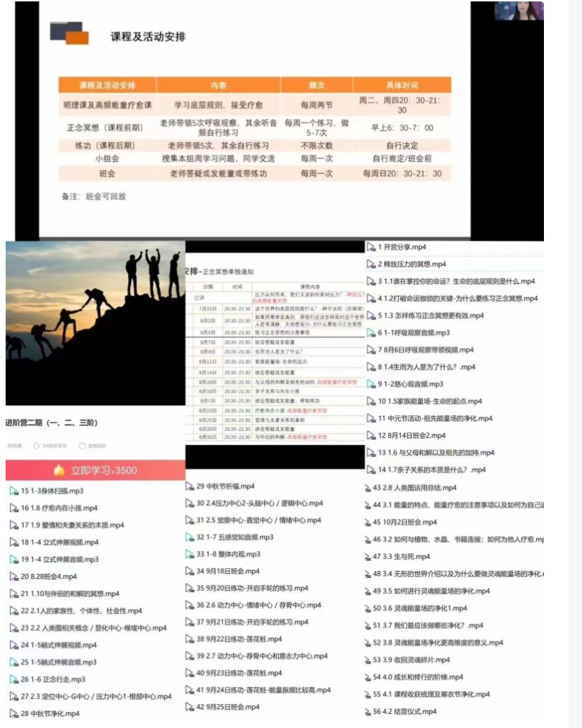Click the icon next to 43 2.8 人类图运用总结.mp4

tap(367, 488)
